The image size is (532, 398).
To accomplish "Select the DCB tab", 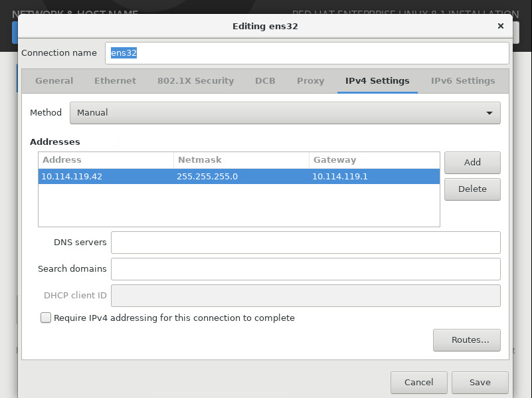I will pyautogui.click(x=265, y=81).
